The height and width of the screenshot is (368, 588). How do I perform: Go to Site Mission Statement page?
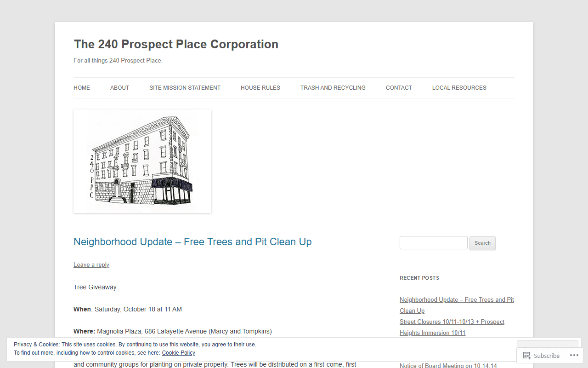(185, 88)
